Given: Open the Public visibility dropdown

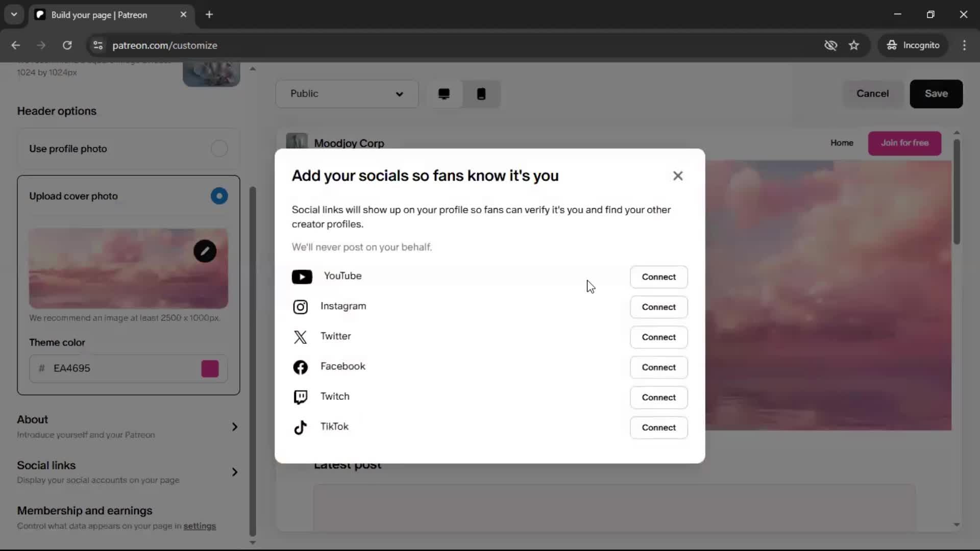Looking at the screenshot, I should coord(347,94).
